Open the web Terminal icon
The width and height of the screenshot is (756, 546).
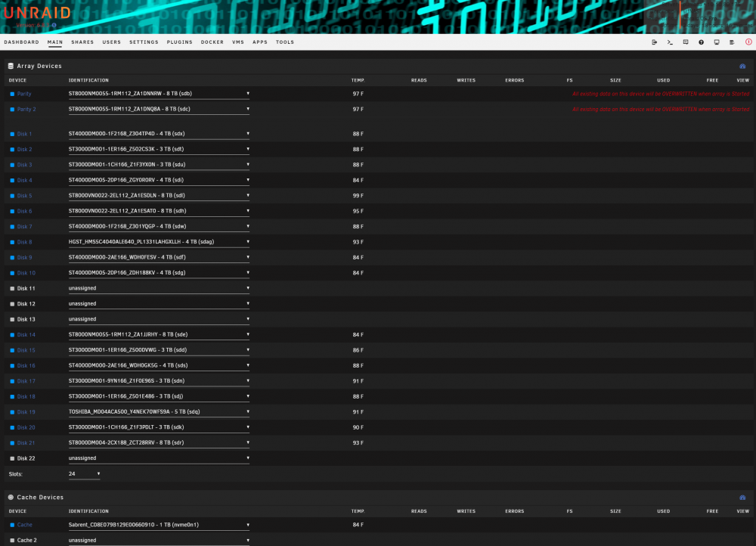tap(670, 42)
